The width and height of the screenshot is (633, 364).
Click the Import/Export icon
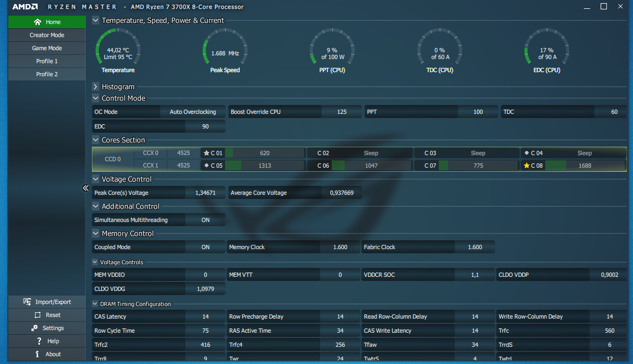(28, 302)
